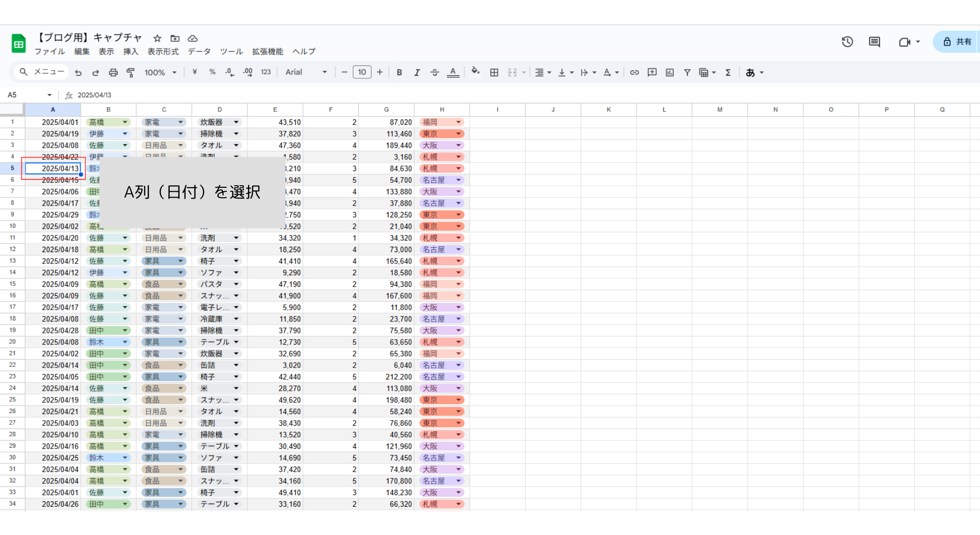Search menus with メニュー box

42,72
